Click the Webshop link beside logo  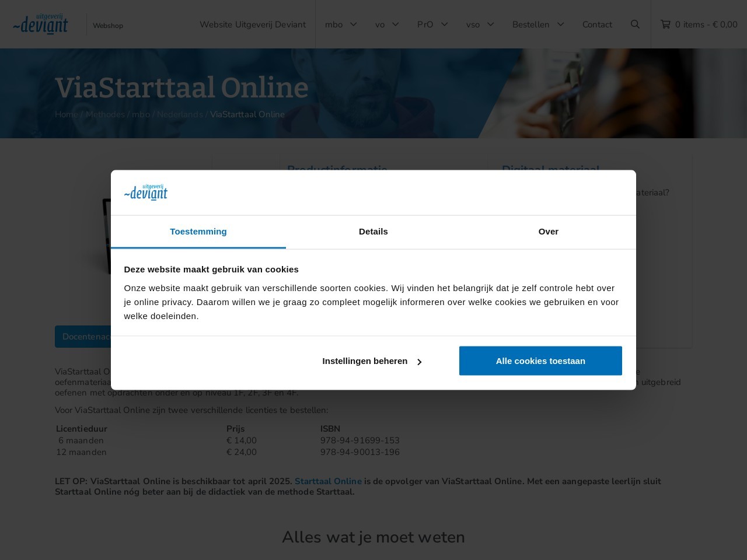108,26
